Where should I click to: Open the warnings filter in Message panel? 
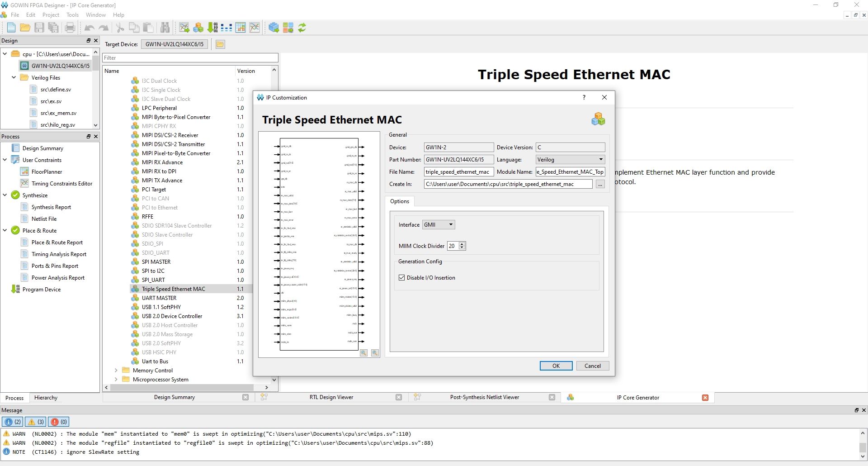tap(35, 421)
